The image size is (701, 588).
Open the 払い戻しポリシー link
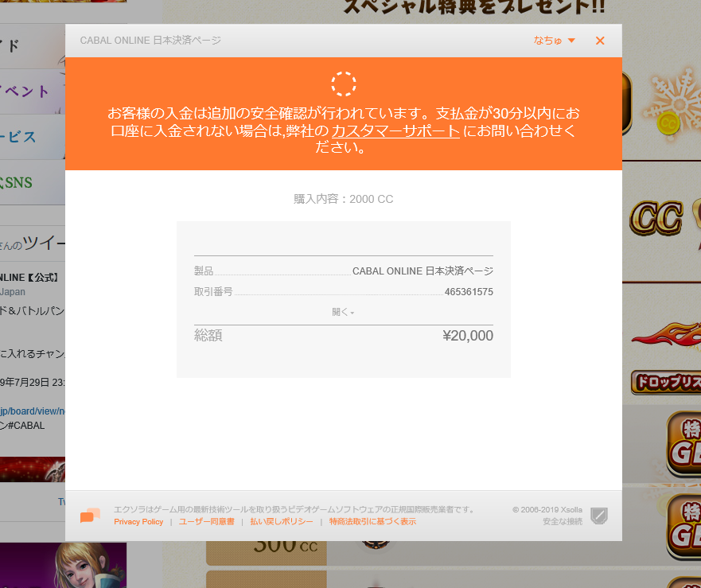(282, 522)
